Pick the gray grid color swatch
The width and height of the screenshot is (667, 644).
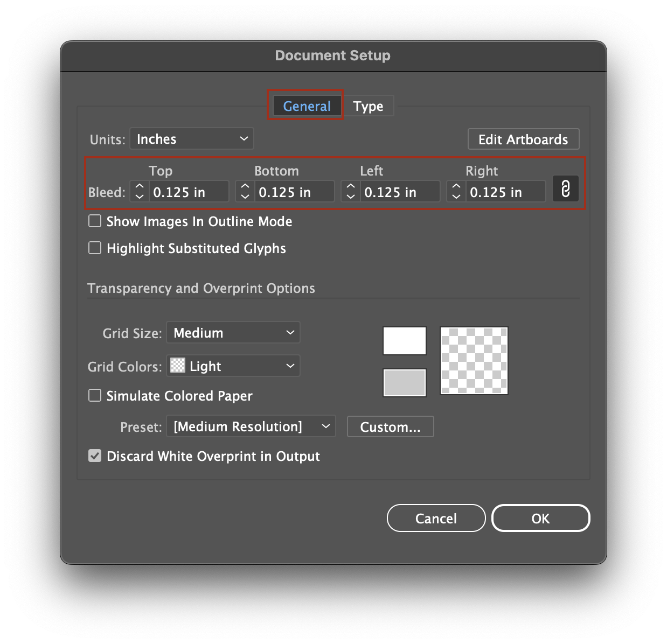point(405,383)
